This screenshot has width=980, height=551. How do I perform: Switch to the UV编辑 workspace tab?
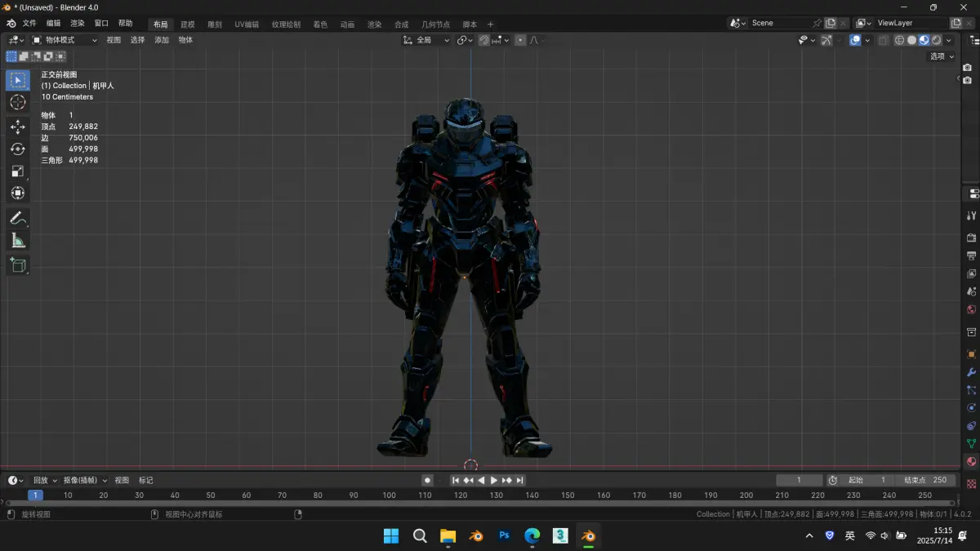(x=247, y=24)
